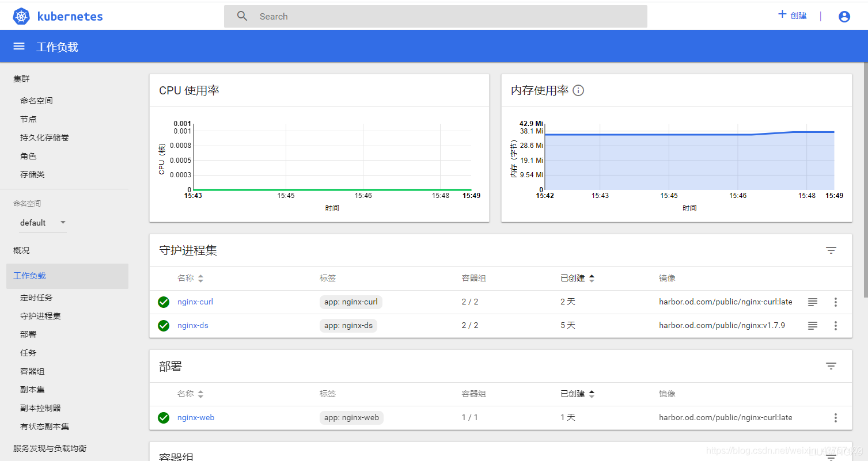This screenshot has height=461, width=868.
Task: Open the nginx-curl daemon set link
Action: (195, 302)
